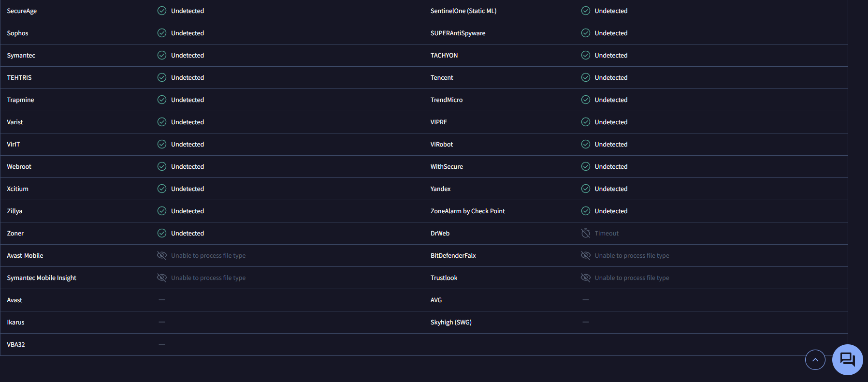Select the ZoneAlarm by Check Point name
The width and height of the screenshot is (868, 382).
tap(468, 211)
